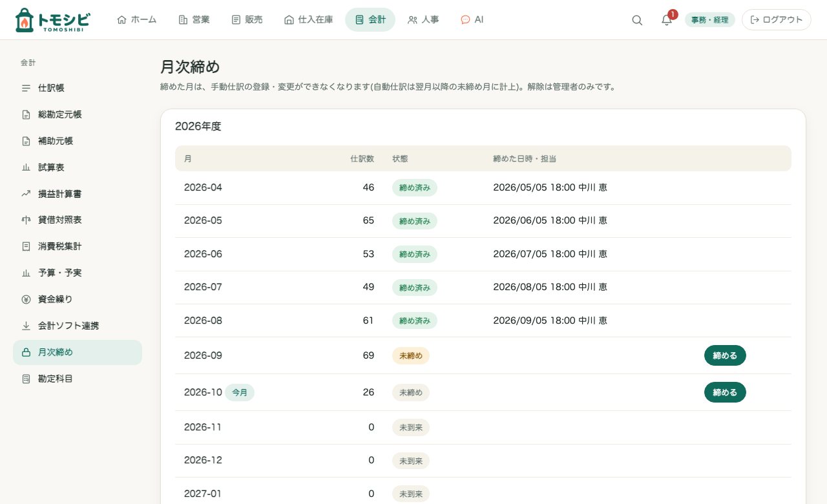Close the month 2026-10 with 締める

click(x=725, y=392)
